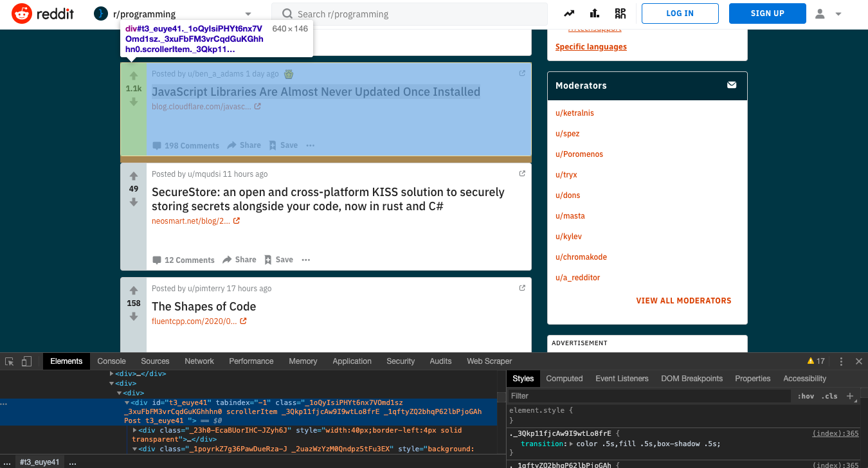Switch to the Console tab in DevTools
Screen dimensions: 868x468
coord(111,361)
